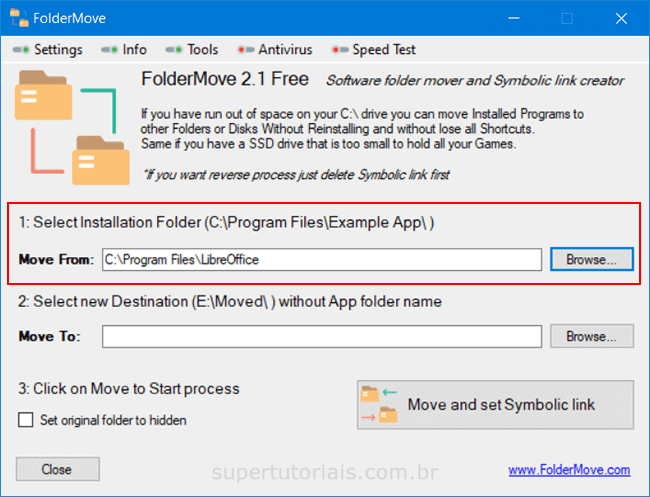This screenshot has height=497, width=650.
Task: Start Move and set Symbolic link
Action: [x=495, y=405]
